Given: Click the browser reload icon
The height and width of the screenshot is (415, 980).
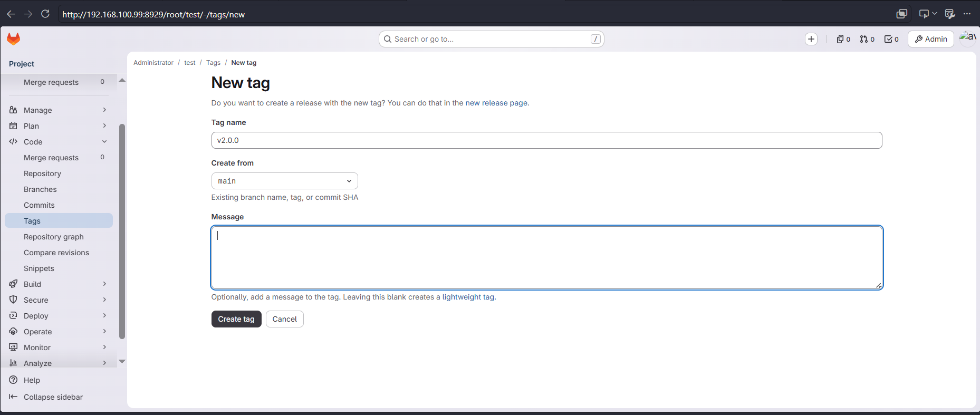Looking at the screenshot, I should pyautogui.click(x=45, y=14).
